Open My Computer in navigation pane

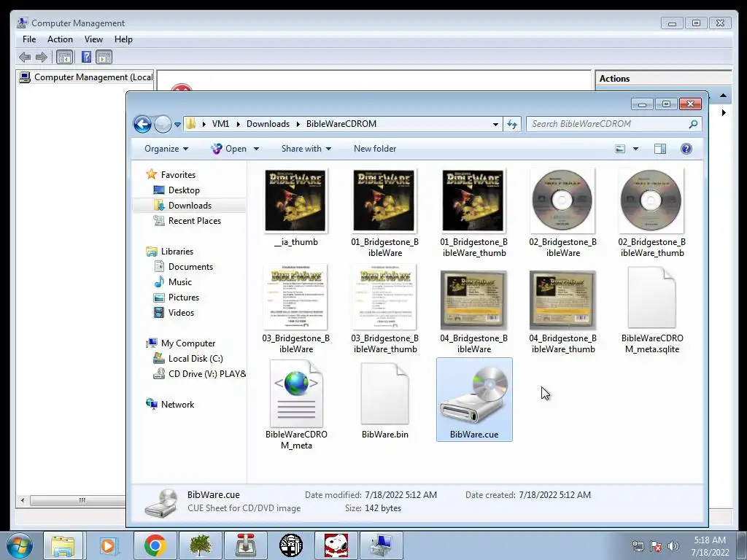(187, 343)
